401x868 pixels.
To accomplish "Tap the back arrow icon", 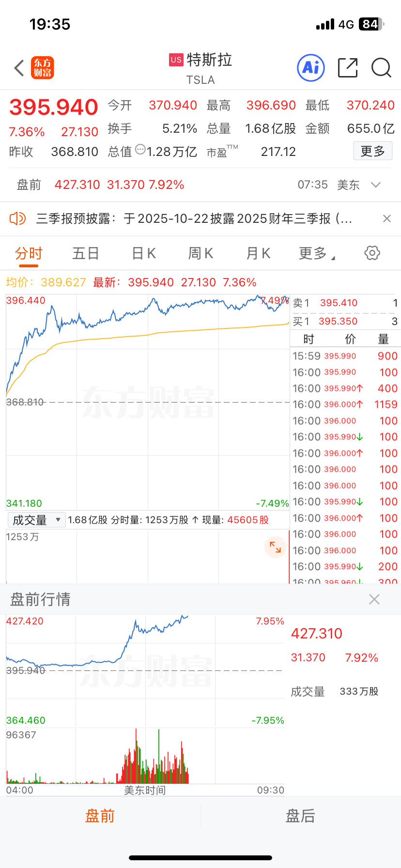I will coord(19,68).
